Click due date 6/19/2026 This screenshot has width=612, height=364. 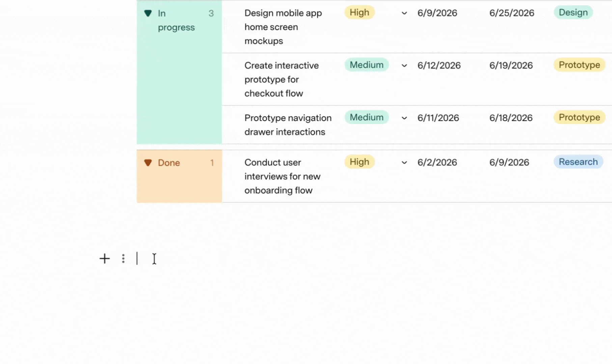coord(511,65)
